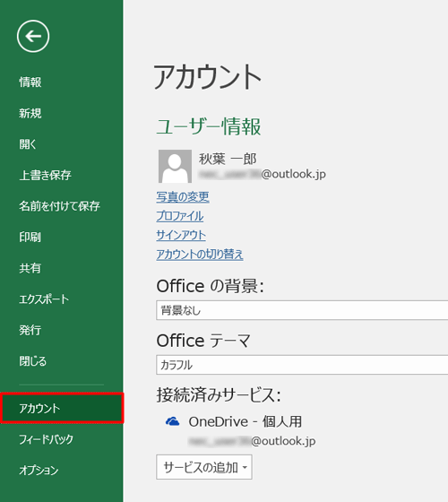
Task: Click the user profile avatar picture
Action: pos(175,166)
